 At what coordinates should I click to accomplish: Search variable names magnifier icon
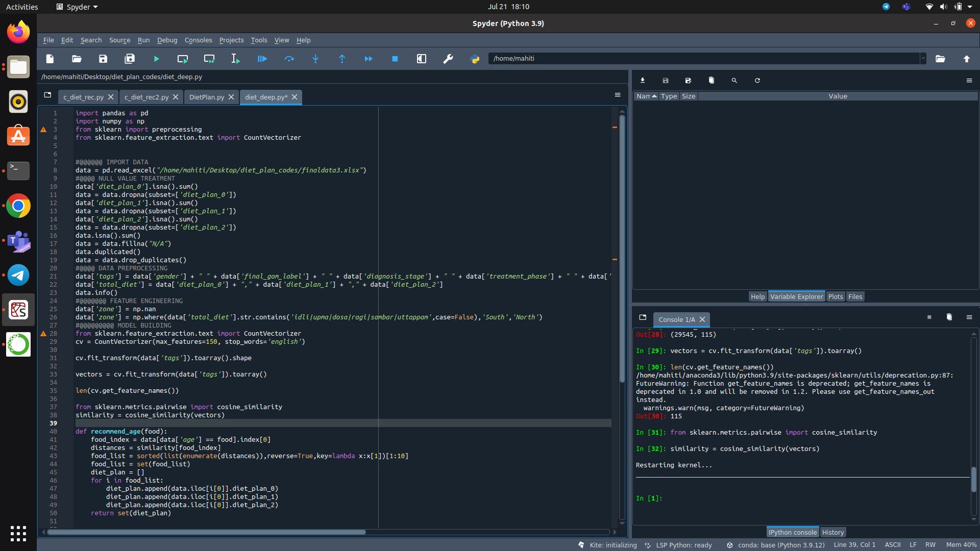(734, 81)
